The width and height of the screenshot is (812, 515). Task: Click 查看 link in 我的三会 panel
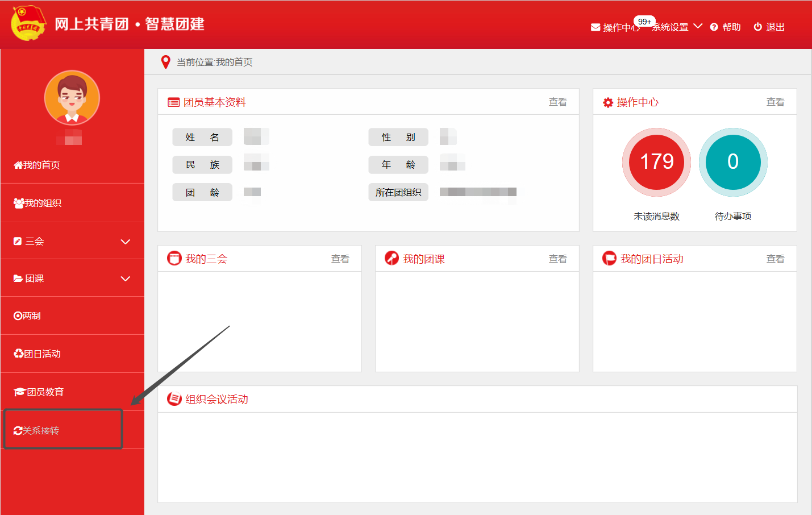point(340,259)
